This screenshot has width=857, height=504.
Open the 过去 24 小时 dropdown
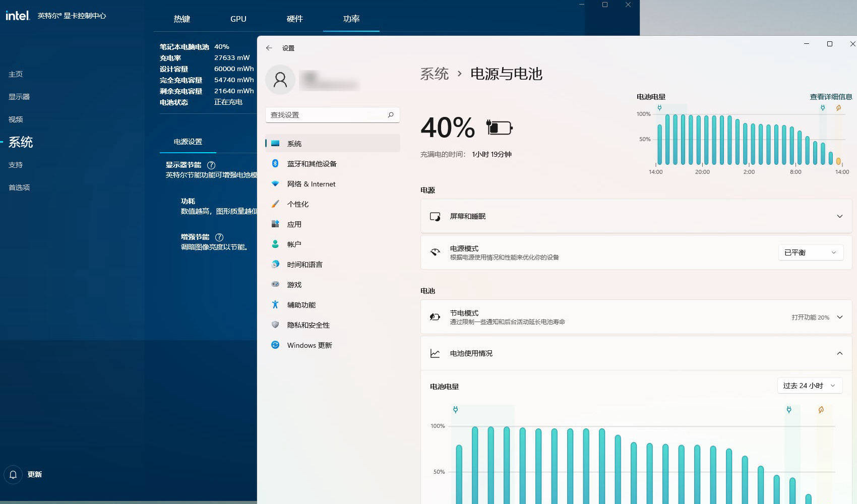click(x=810, y=386)
